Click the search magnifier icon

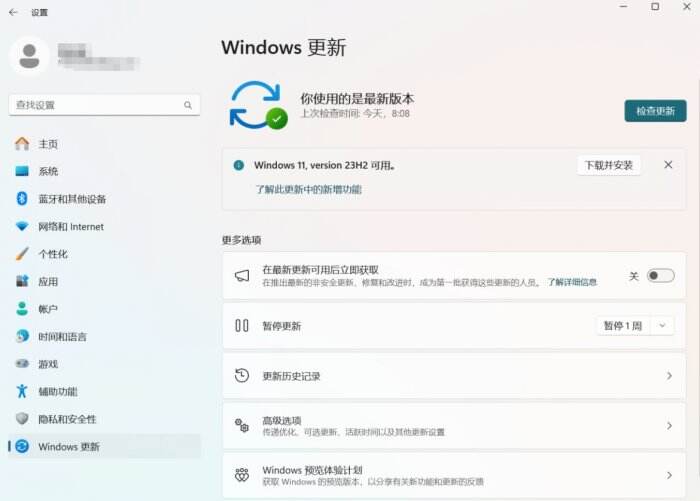click(188, 105)
